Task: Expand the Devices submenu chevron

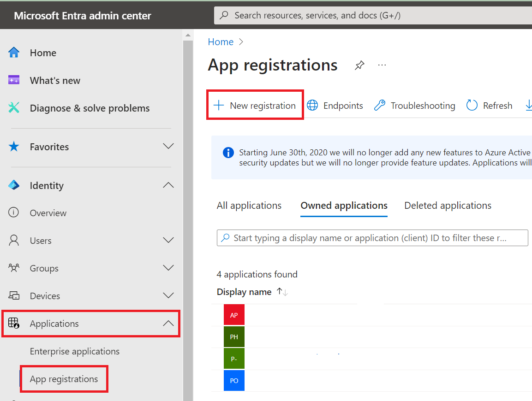Action: click(x=168, y=295)
